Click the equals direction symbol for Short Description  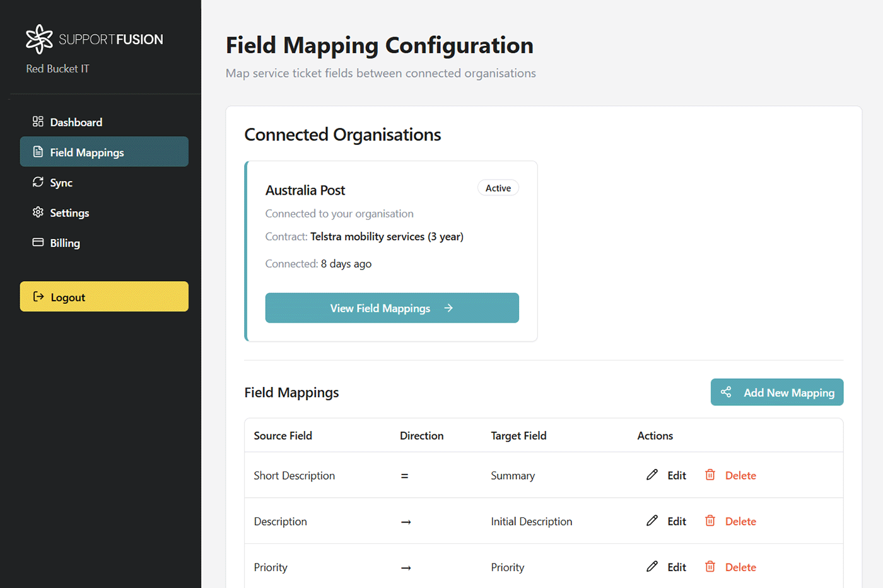pyautogui.click(x=405, y=476)
